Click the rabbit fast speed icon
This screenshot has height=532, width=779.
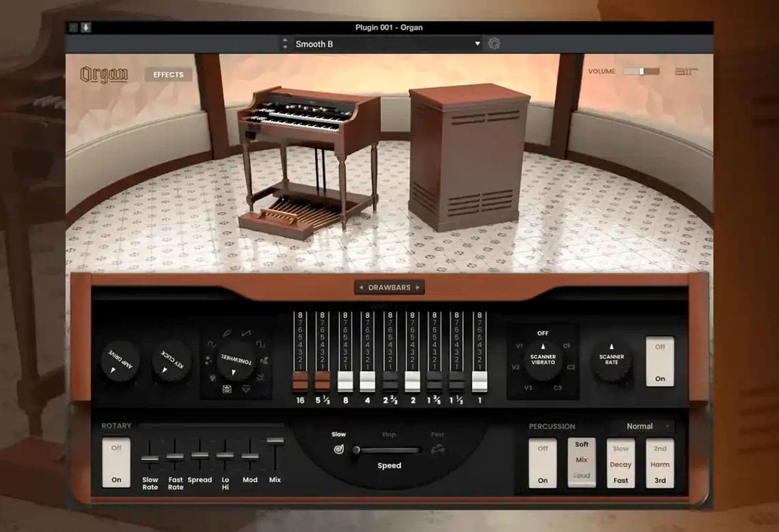[x=438, y=449]
